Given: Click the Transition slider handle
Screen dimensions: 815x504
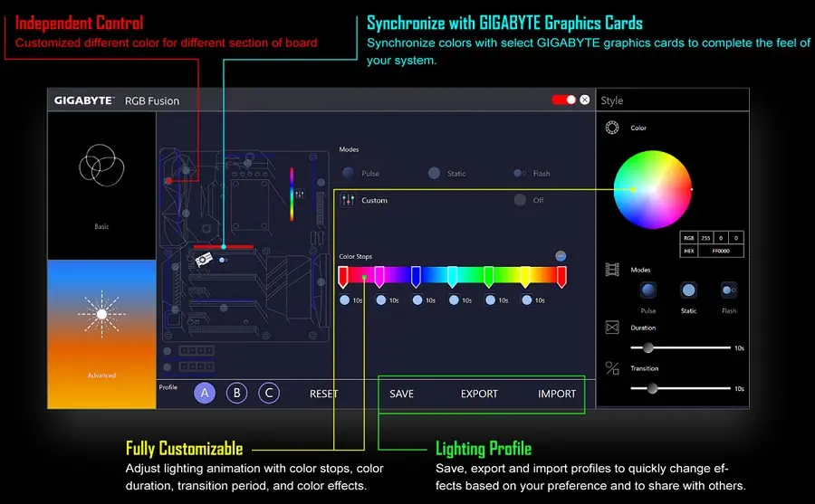Looking at the screenshot, I should click(652, 388).
